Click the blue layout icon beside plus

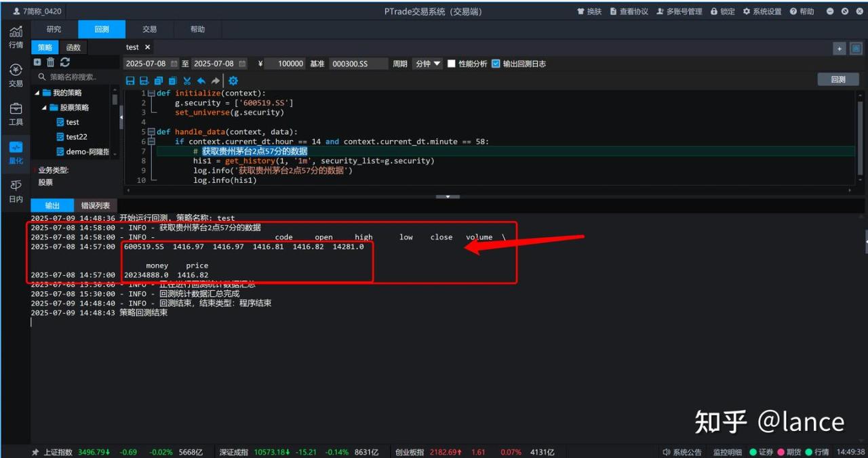click(856, 49)
